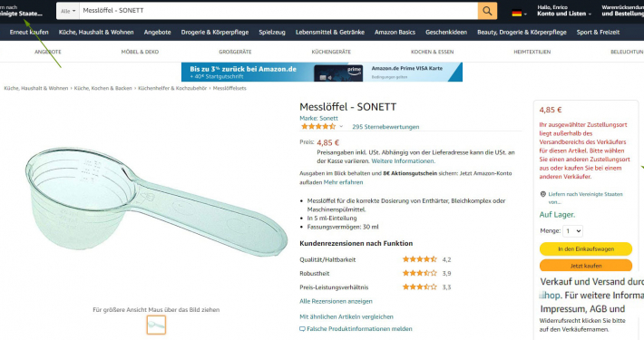This screenshot has width=644, height=340.
Task: Click the Robustheit star rating
Action: click(x=419, y=273)
